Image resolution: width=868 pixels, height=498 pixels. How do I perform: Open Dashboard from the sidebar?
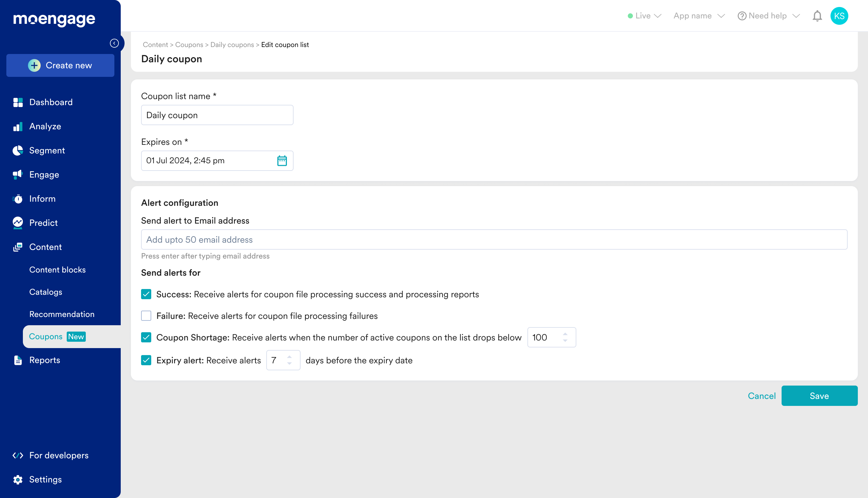point(51,102)
